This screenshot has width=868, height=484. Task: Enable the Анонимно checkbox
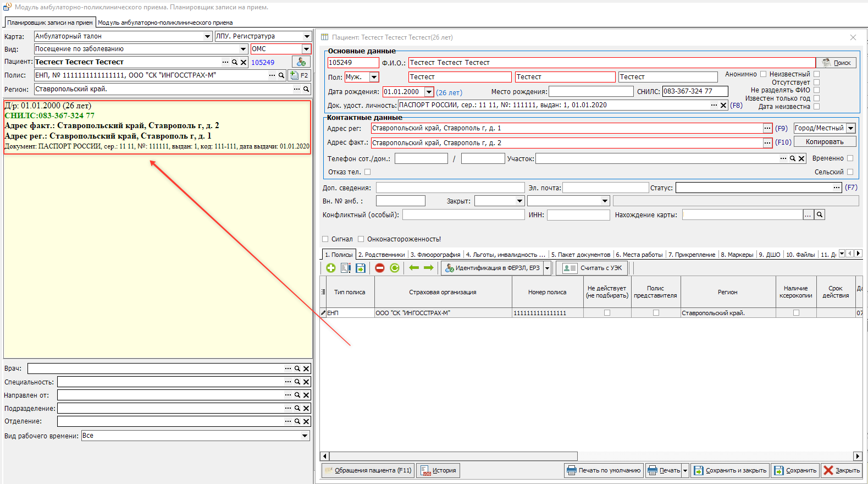point(763,74)
